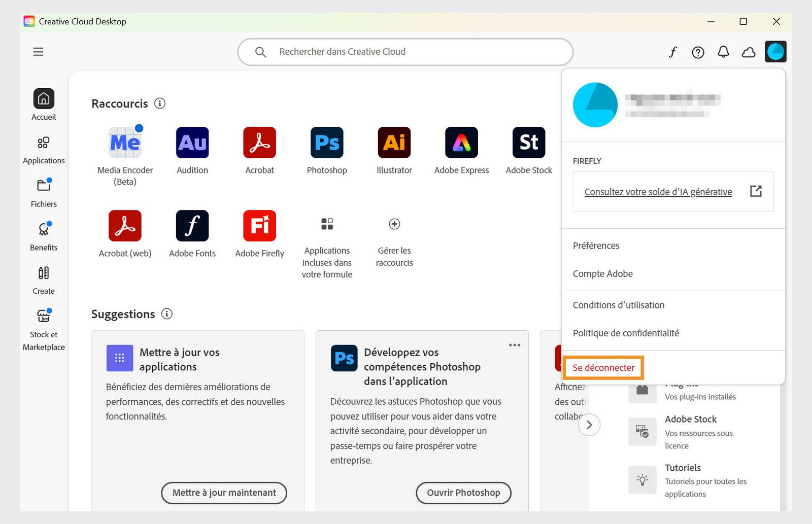812x524 pixels.
Task: Choose Se déconnecter to sign out
Action: [x=603, y=368]
